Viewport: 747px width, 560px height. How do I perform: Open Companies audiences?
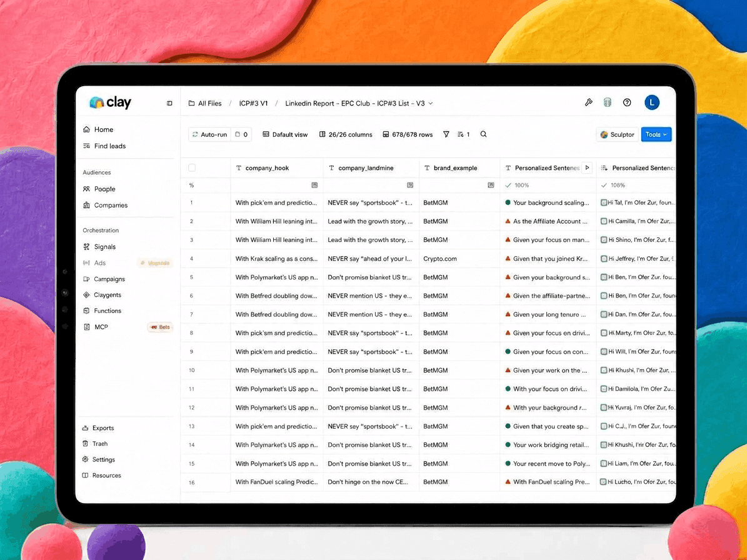(105, 205)
